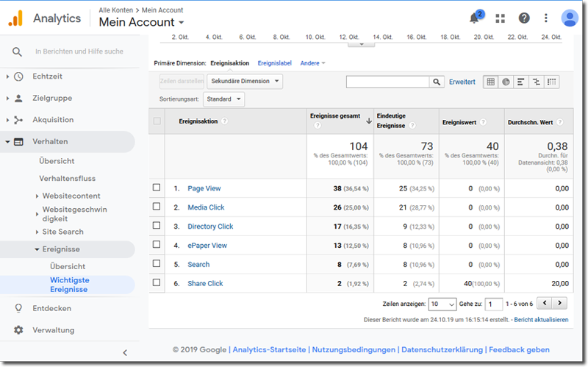Open the Sekundäre Dimension dropdown

245,82
